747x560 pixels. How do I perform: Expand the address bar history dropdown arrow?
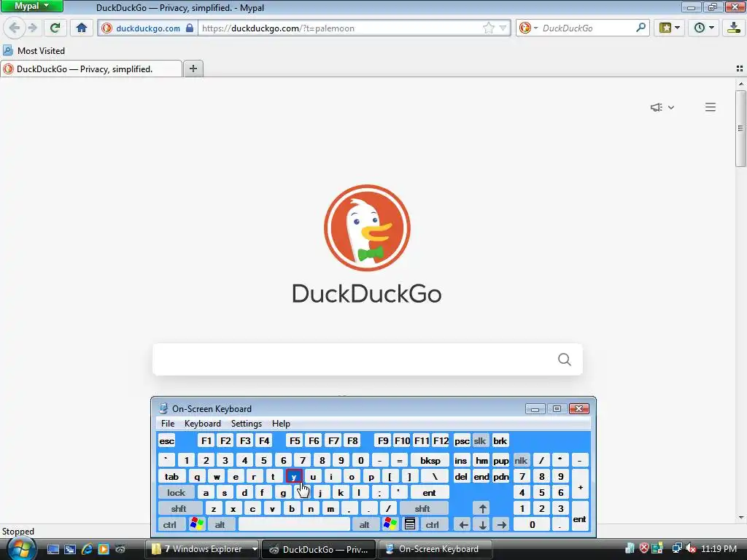[x=503, y=28]
